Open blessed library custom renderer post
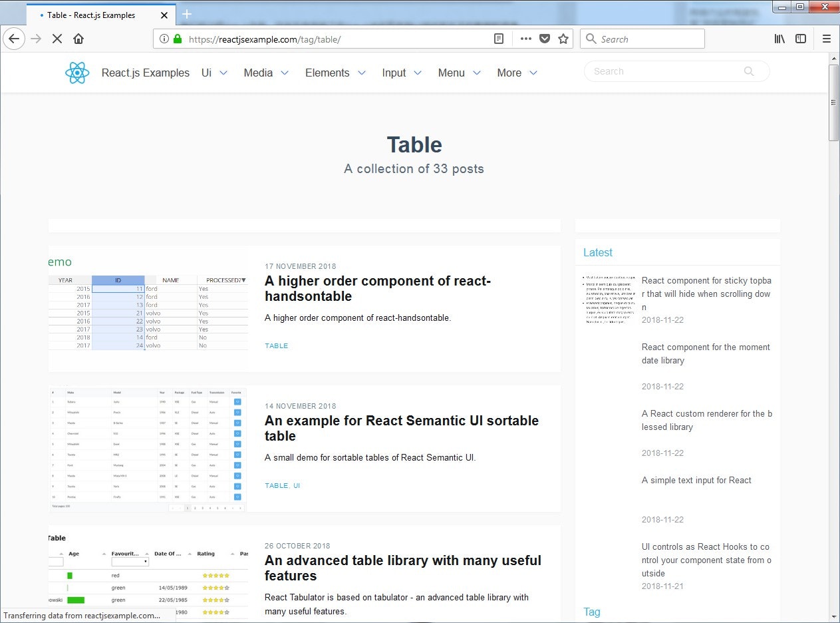840x623 pixels. click(x=706, y=420)
